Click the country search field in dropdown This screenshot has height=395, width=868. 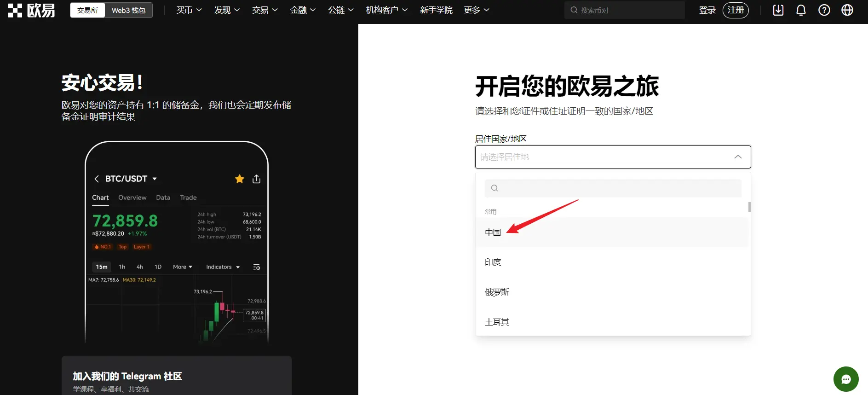pos(613,188)
